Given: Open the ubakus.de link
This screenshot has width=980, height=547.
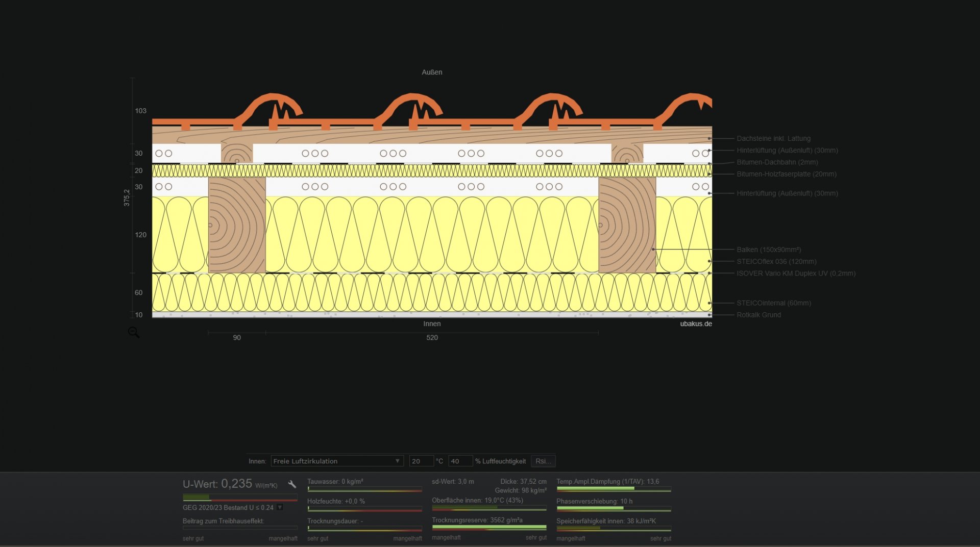Looking at the screenshot, I should pyautogui.click(x=695, y=324).
